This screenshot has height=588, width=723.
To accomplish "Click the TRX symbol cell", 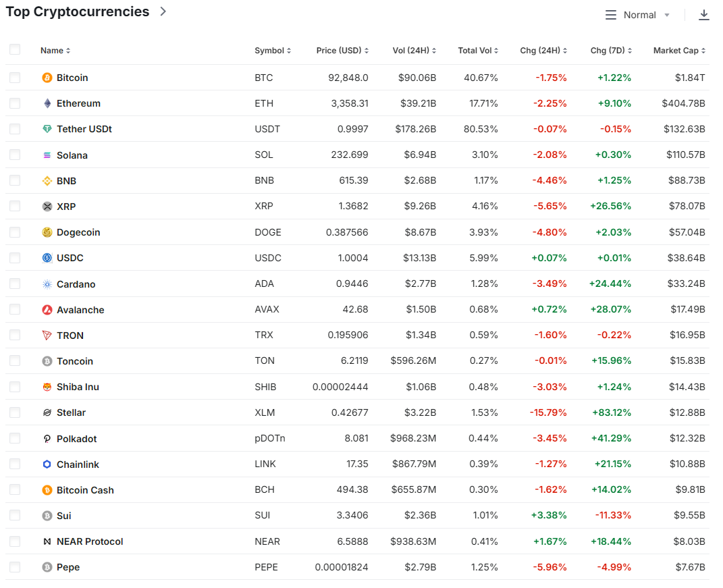I will coord(264,336).
